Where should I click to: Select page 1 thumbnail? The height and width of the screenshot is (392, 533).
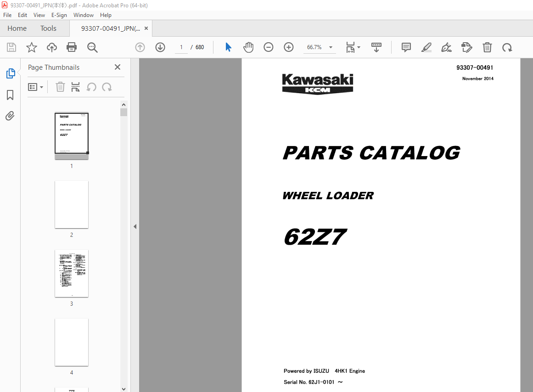(72, 136)
